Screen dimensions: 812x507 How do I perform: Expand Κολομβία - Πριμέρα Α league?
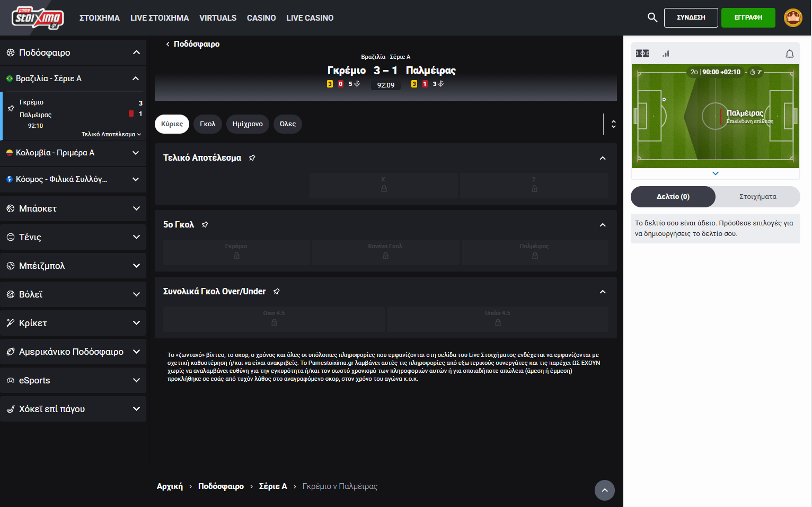[x=73, y=153]
